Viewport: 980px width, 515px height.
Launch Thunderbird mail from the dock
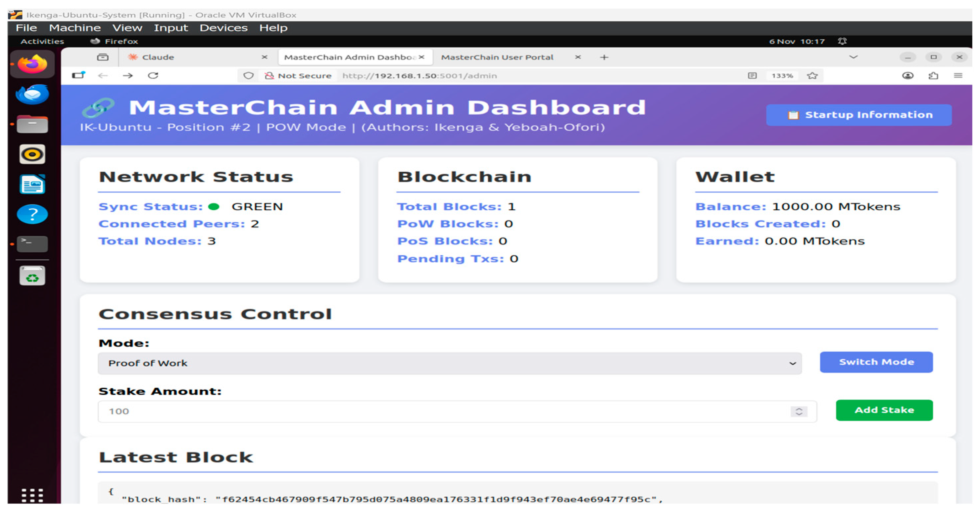(32, 94)
